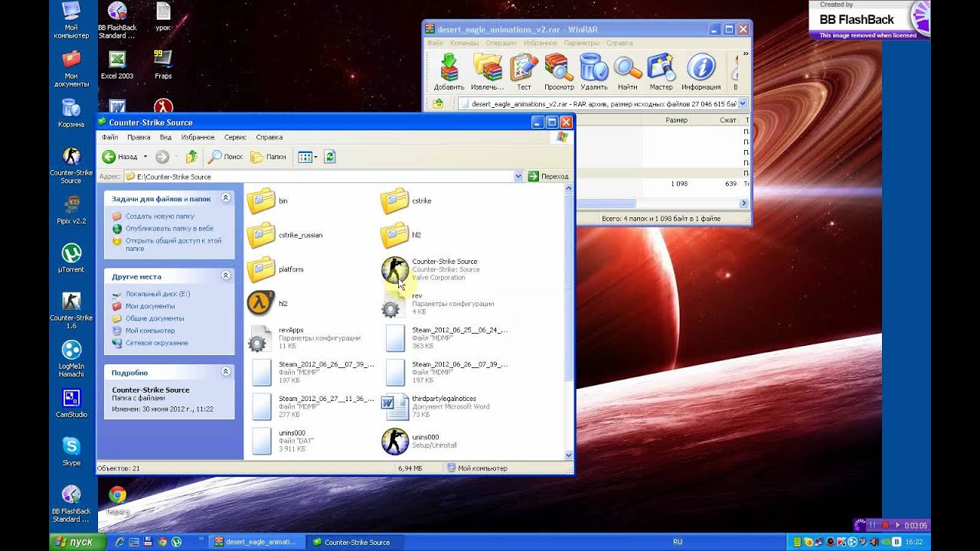Open the Справка menu in Explorer
This screenshot has width=980, height=551.
tap(269, 137)
